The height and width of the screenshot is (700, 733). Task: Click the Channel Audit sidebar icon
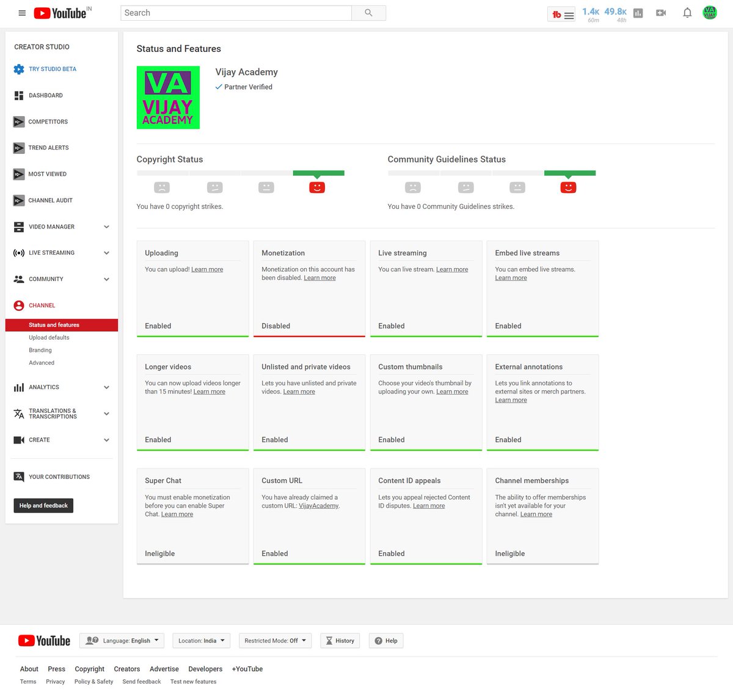pos(19,200)
